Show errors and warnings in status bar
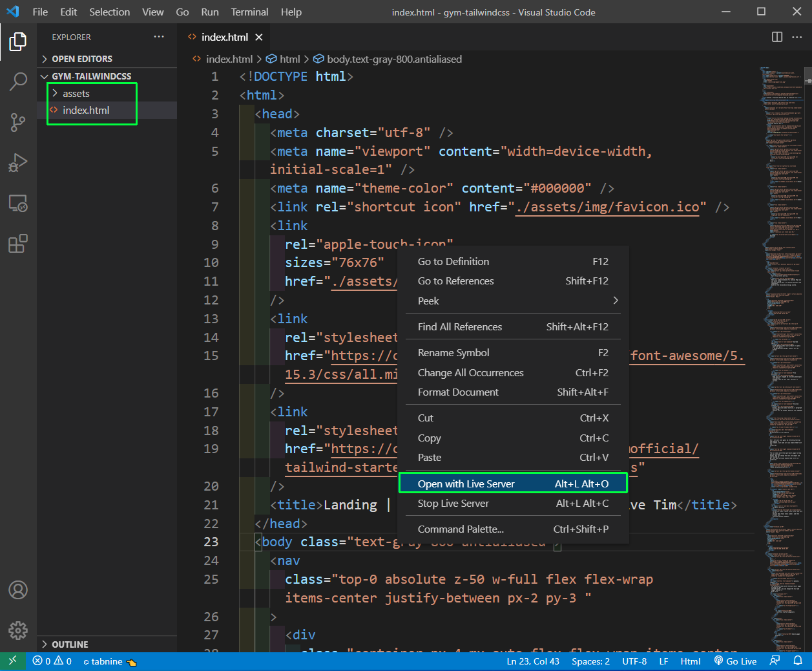The height and width of the screenshot is (671, 812). pyautogui.click(x=52, y=661)
